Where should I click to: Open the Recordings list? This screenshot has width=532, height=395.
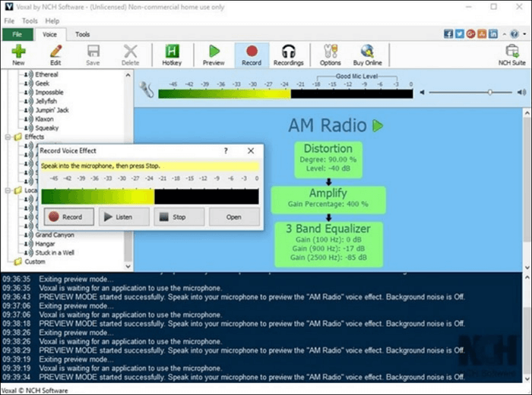coord(288,55)
